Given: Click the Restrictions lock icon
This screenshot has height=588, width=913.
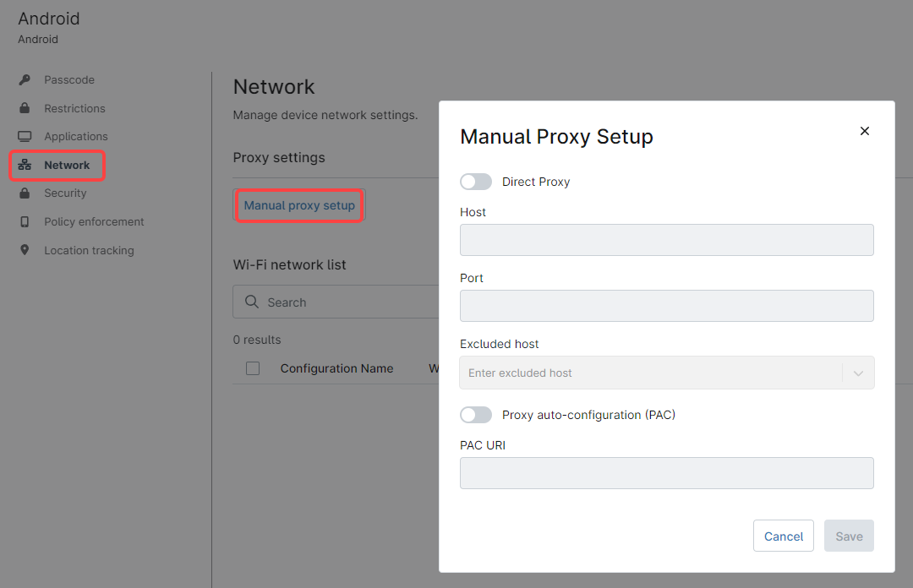Looking at the screenshot, I should coord(25,108).
